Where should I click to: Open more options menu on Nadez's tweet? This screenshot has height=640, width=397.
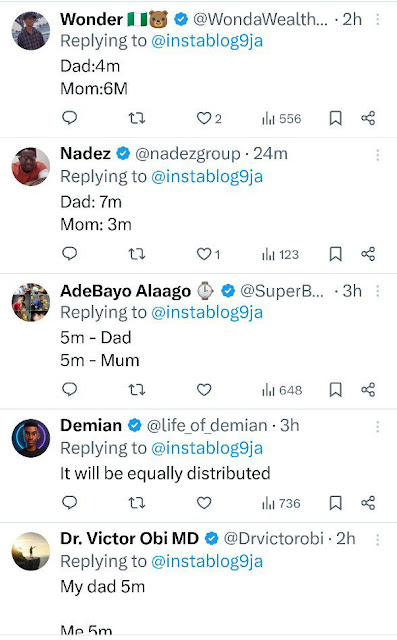click(x=377, y=155)
